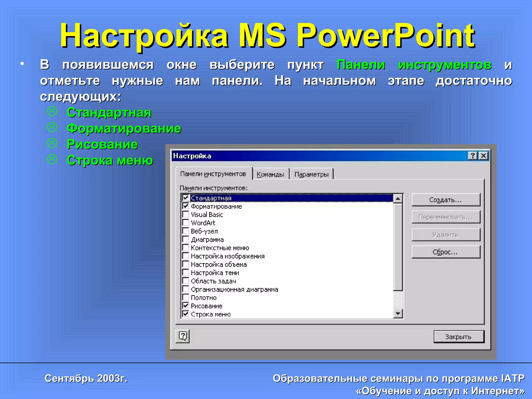Enable the Настройка объема checkbox
Viewport: 532px width, 399px height.
click(x=185, y=264)
